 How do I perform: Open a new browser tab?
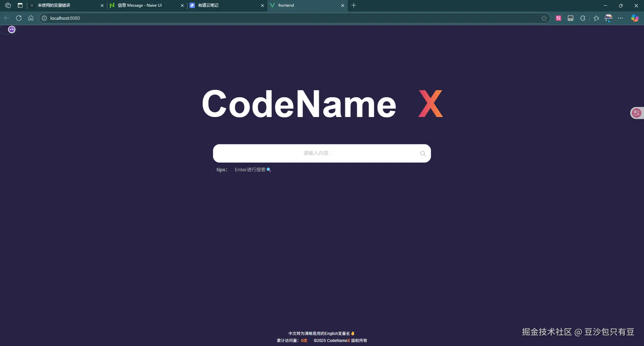tap(354, 5)
